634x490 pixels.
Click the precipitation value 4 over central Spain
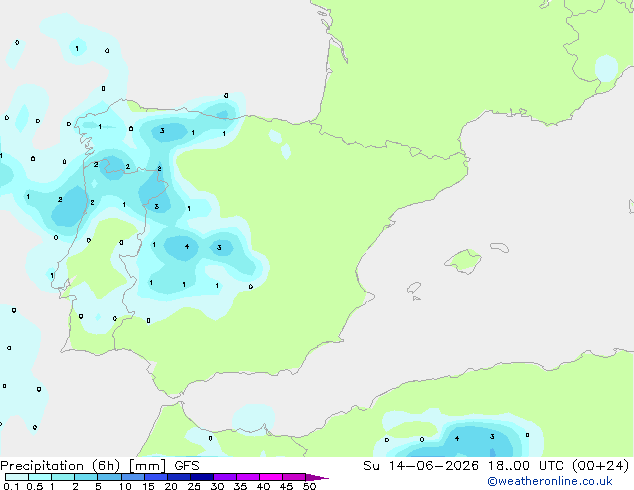point(187,246)
